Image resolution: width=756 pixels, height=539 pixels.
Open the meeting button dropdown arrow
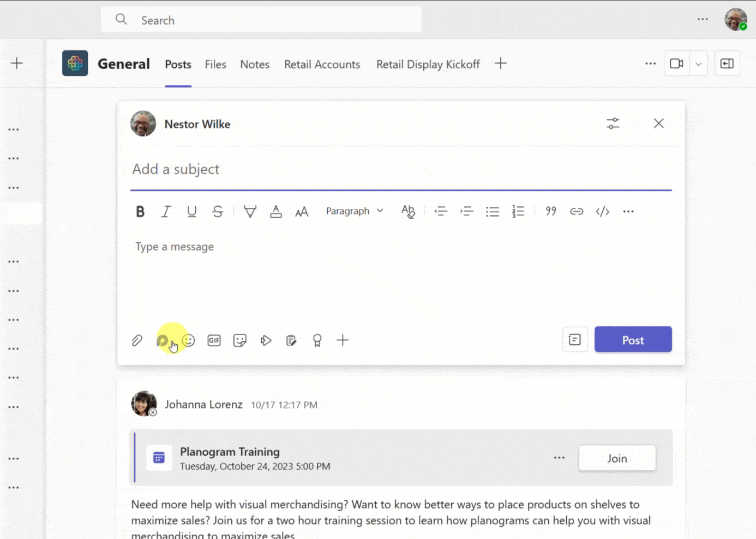click(x=698, y=63)
